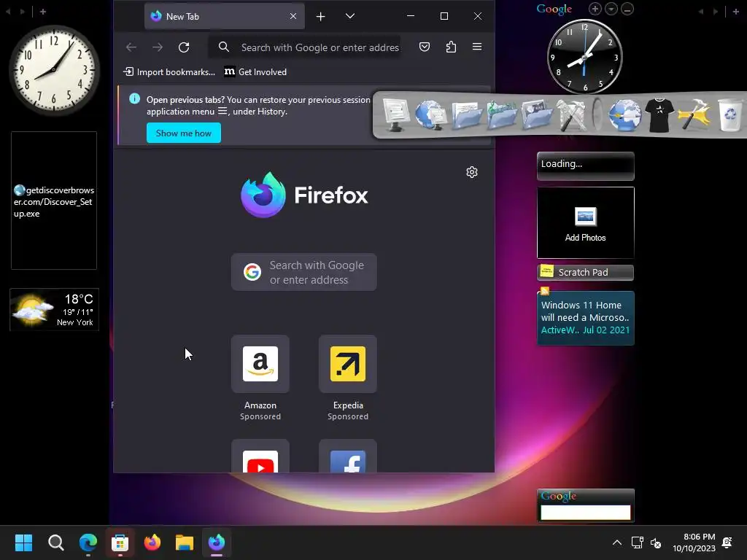This screenshot has height=560, width=747.
Task: Click the analog clock gadget on the left
Action: [x=54, y=69]
